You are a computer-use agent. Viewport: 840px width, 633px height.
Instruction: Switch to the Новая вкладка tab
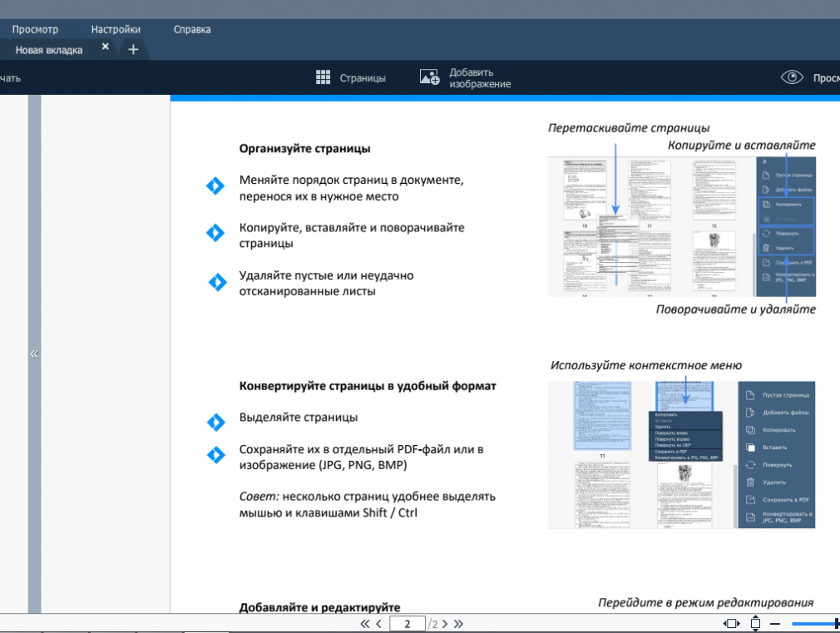click(x=49, y=50)
